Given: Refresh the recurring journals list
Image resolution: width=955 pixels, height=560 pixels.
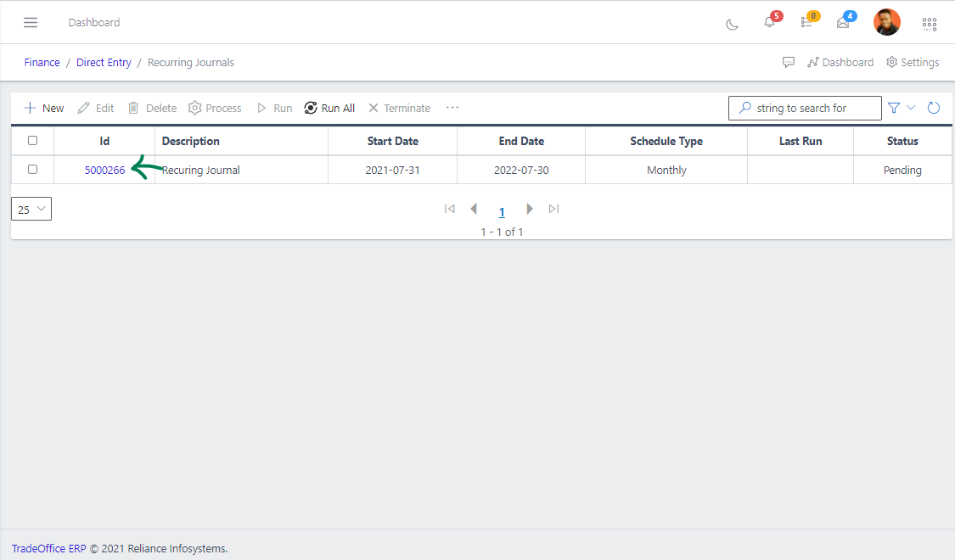Looking at the screenshot, I should [934, 108].
